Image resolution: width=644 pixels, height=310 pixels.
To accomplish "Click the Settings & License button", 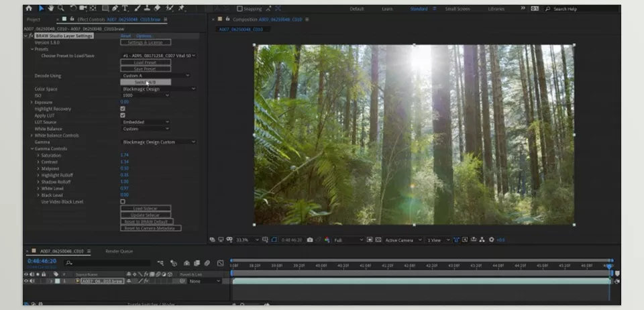I will (146, 42).
